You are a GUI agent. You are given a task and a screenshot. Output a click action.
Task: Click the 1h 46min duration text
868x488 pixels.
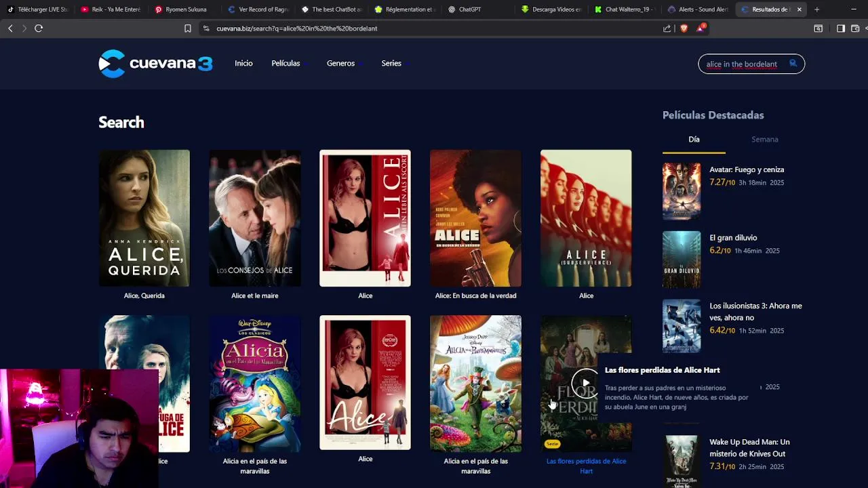[748, 251]
